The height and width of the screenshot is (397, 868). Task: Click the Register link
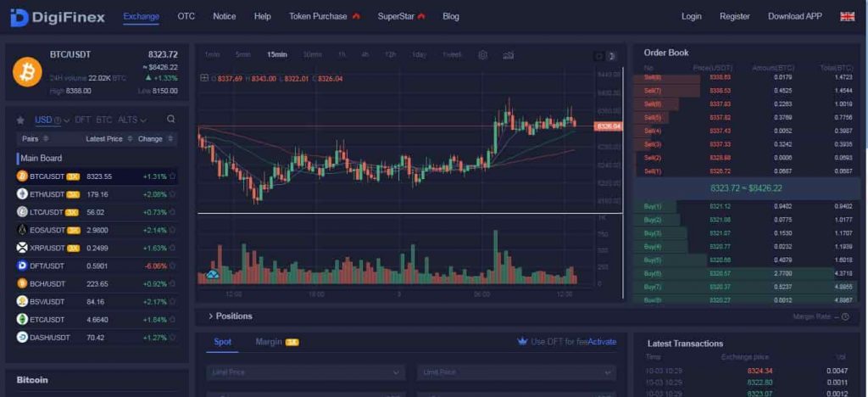pyautogui.click(x=734, y=16)
